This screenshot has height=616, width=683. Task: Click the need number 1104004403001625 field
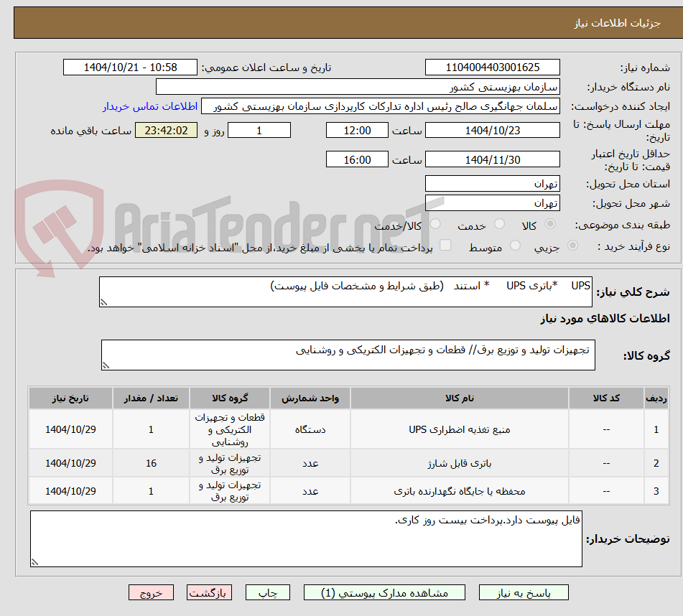pos(493,67)
